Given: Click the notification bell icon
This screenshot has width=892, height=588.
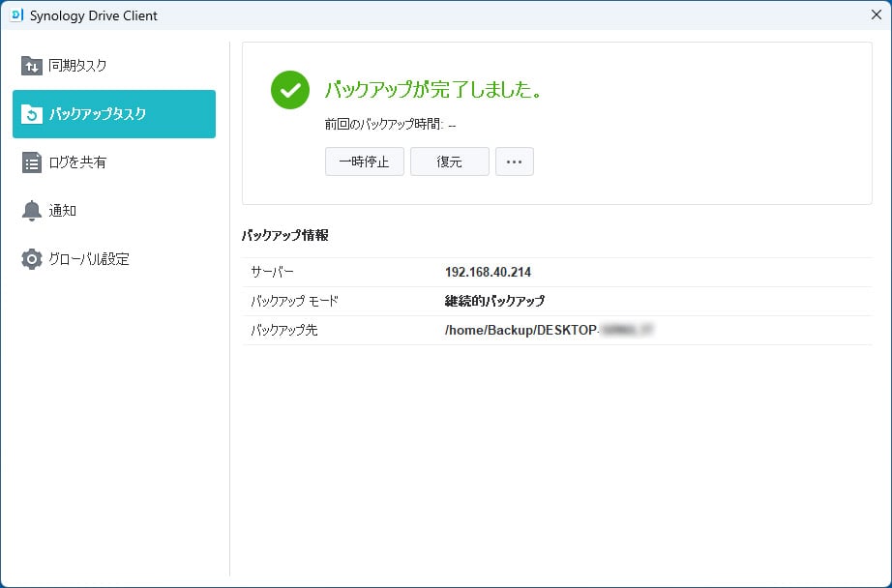Looking at the screenshot, I should [x=32, y=211].
